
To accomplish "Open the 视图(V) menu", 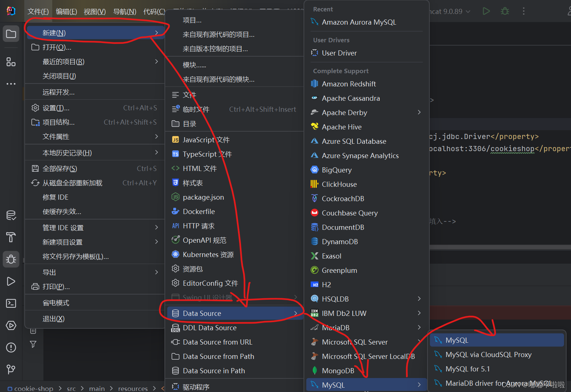I will (x=95, y=12).
